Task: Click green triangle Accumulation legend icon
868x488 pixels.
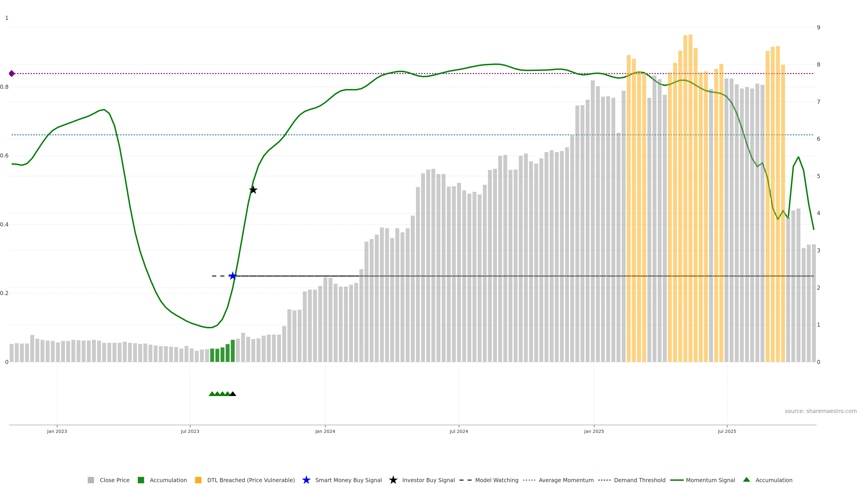Action: (x=746, y=480)
